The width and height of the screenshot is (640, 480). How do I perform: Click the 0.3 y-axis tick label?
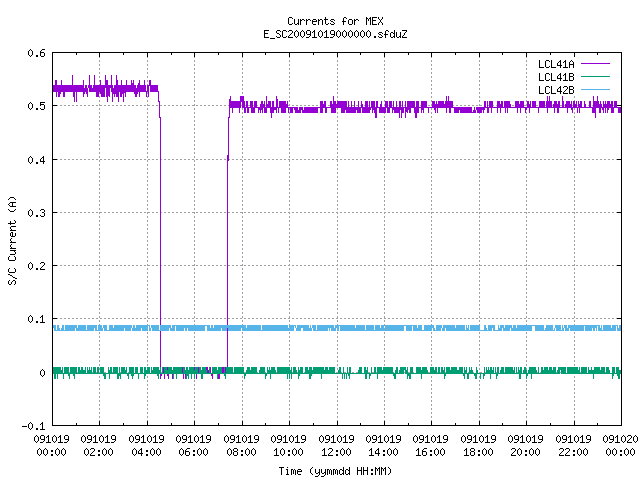coord(36,213)
